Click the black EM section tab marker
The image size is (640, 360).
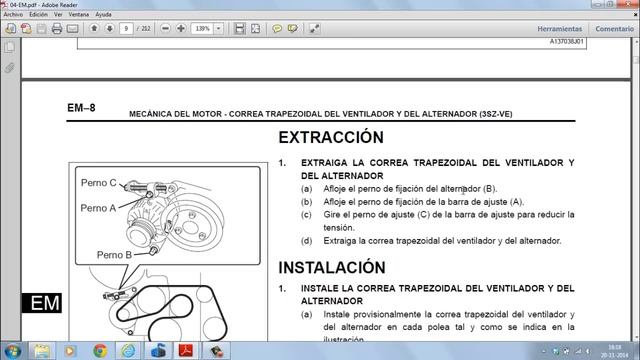pos(42,303)
